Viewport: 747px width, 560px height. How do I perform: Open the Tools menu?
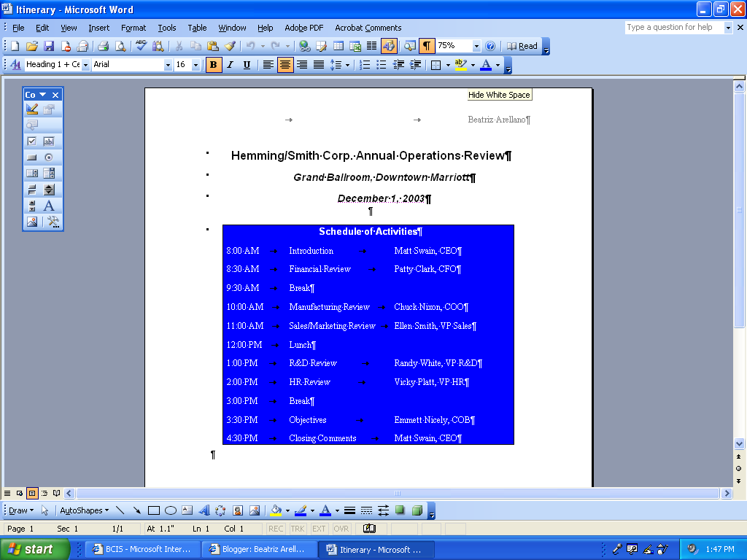click(167, 28)
